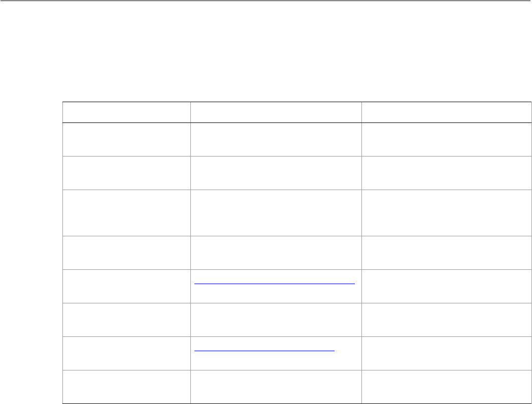Click first cell beside the shorter link
532x404 pixels.
click(x=126, y=353)
